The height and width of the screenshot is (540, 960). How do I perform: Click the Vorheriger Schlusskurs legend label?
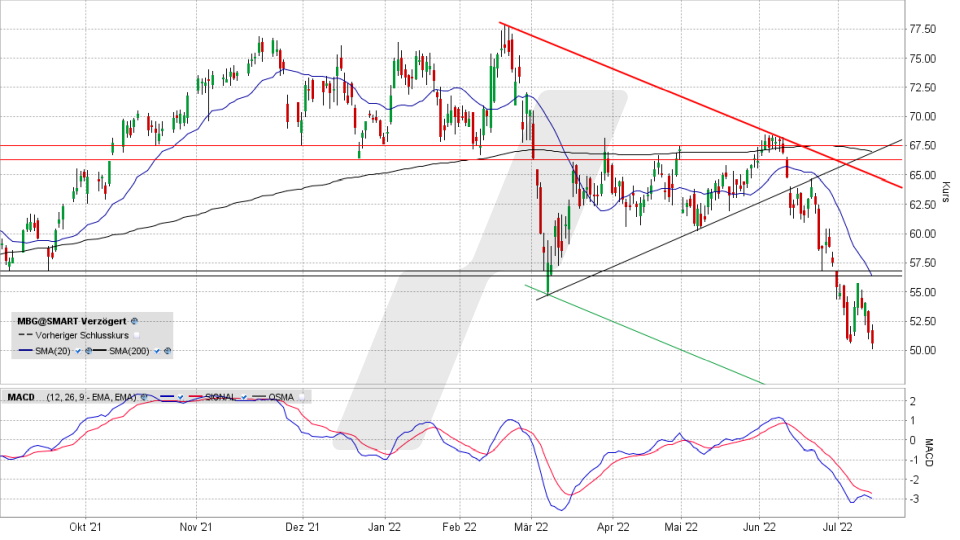point(82,336)
